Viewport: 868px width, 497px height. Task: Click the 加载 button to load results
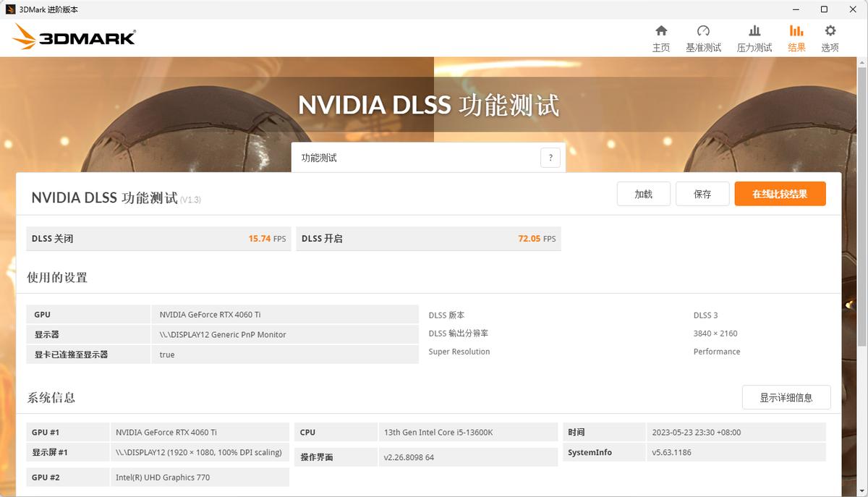(x=643, y=193)
